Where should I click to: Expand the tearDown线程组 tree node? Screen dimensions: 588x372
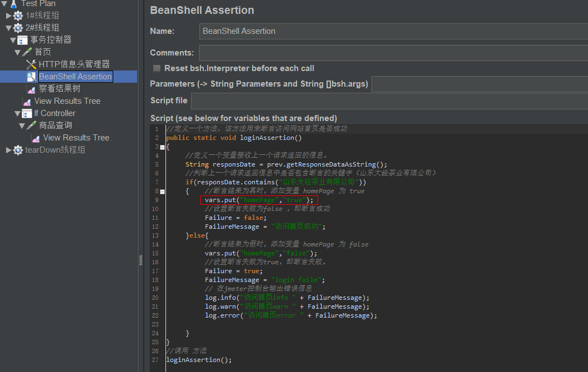(x=8, y=150)
